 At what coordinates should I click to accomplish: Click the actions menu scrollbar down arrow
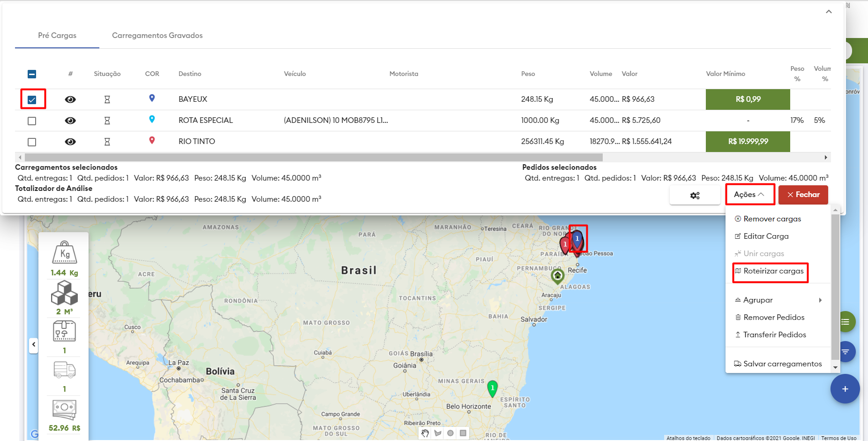tap(835, 368)
